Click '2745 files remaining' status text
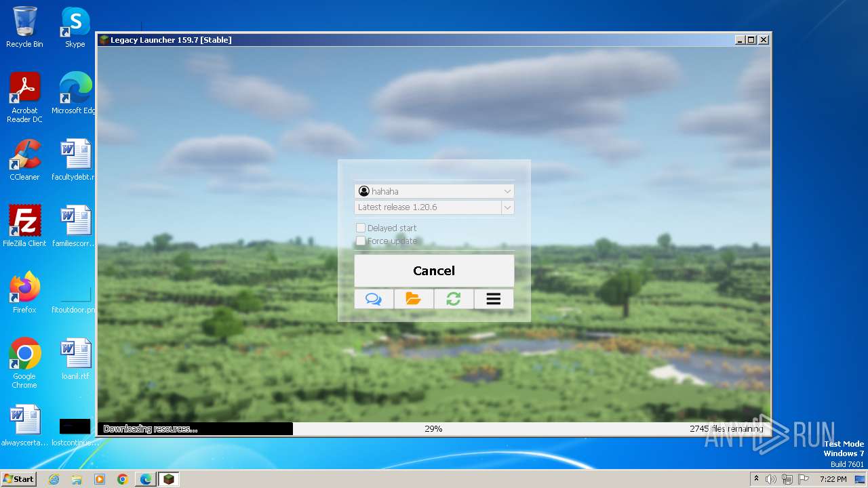Image resolution: width=868 pixels, height=488 pixels. pyautogui.click(x=726, y=429)
